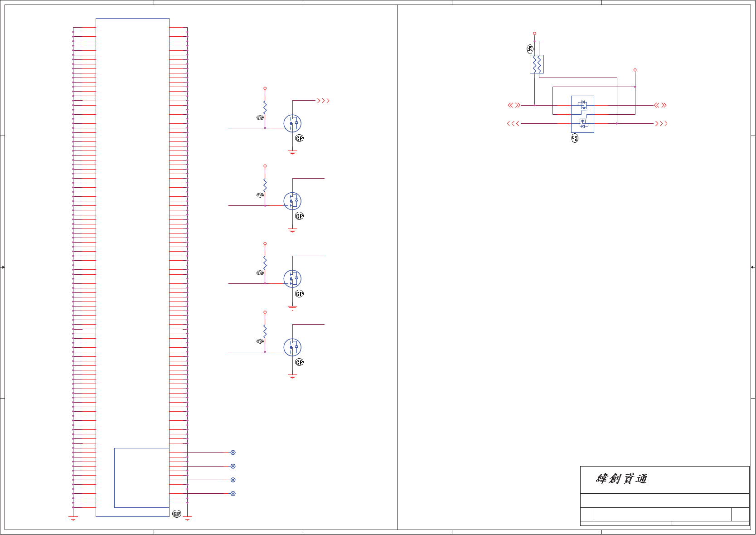The height and width of the screenshot is (535, 756).
Task: Select the second MOSFET transistor from the top
Action: pos(292,201)
